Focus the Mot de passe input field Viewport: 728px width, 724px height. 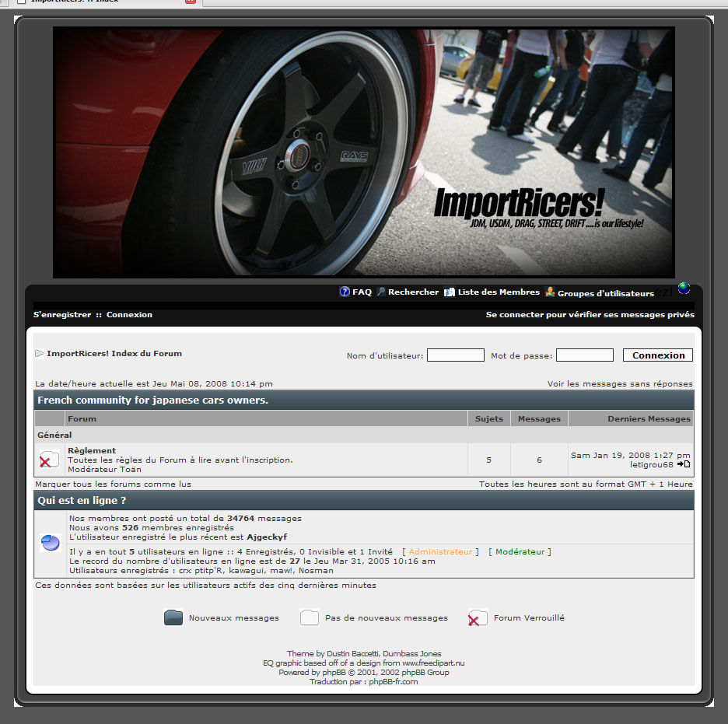(584, 355)
